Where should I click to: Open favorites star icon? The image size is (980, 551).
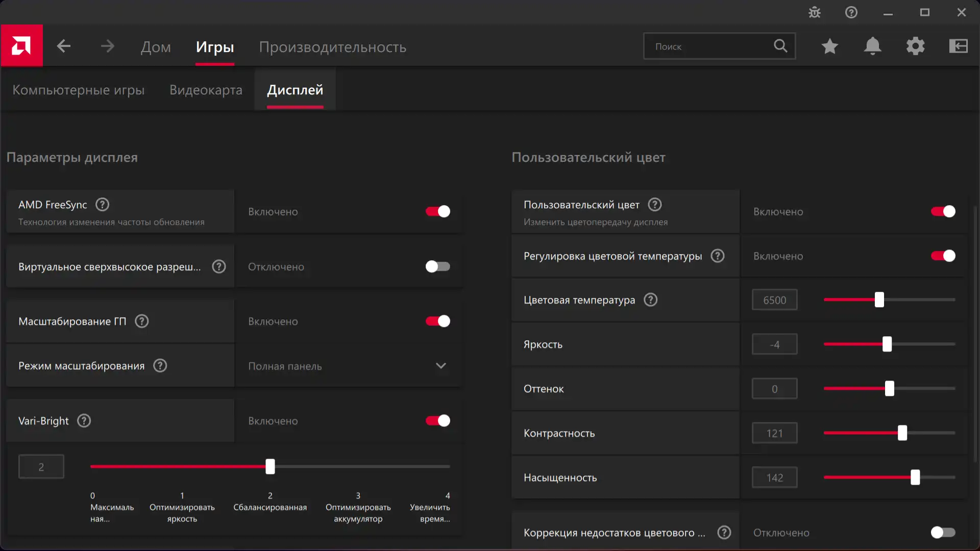(830, 46)
